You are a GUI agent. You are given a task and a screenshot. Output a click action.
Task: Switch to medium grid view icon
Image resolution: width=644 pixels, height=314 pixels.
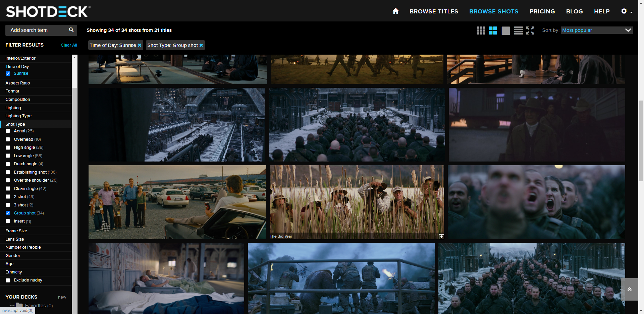[493, 30]
